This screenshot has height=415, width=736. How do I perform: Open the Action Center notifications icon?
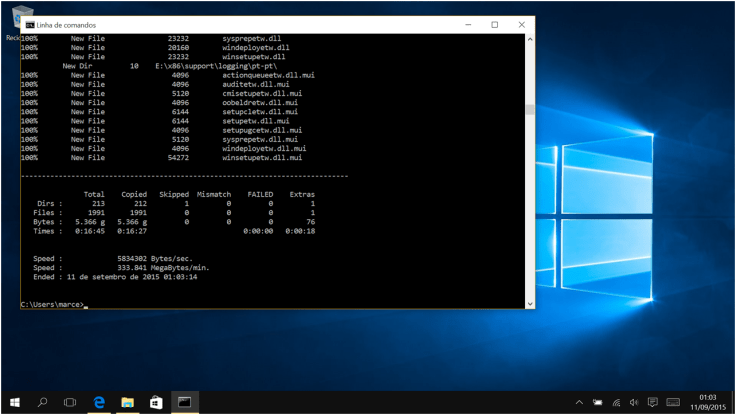coord(652,402)
